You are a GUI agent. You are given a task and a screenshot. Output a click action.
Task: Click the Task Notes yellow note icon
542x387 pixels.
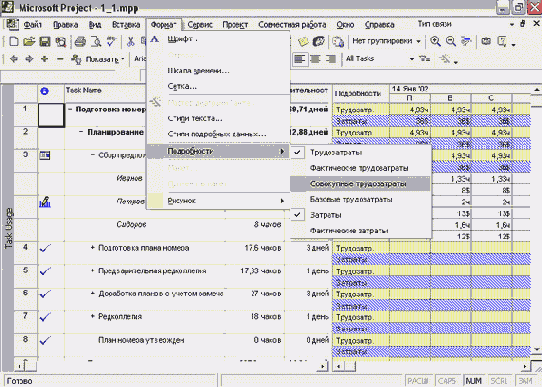click(303, 42)
